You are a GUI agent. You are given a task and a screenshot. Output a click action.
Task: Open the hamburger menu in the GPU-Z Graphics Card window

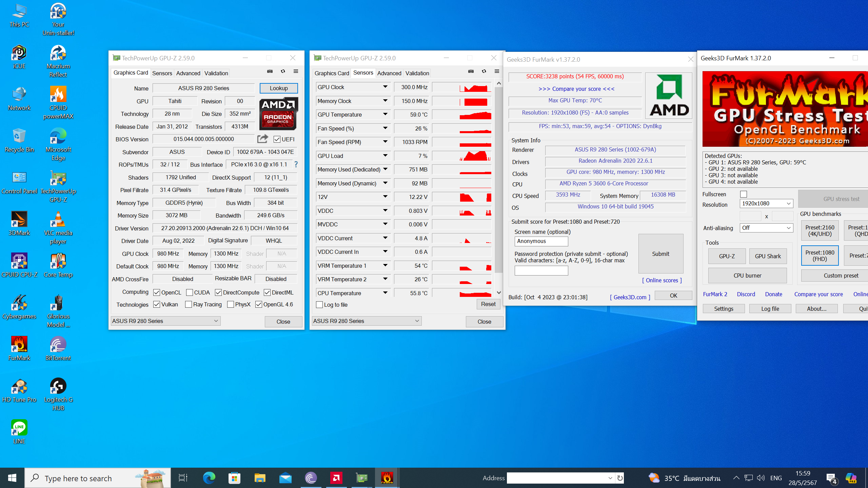click(x=296, y=71)
